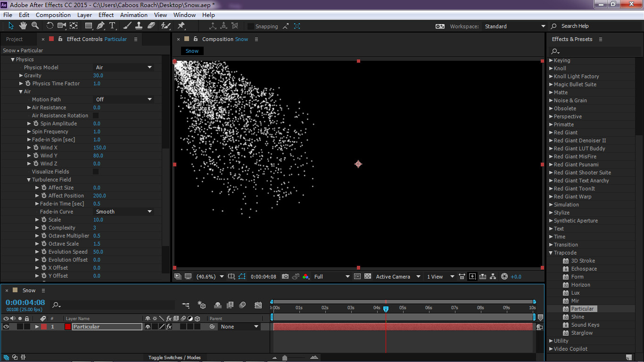
Task: Select the Zoom tool
Action: (x=35, y=25)
